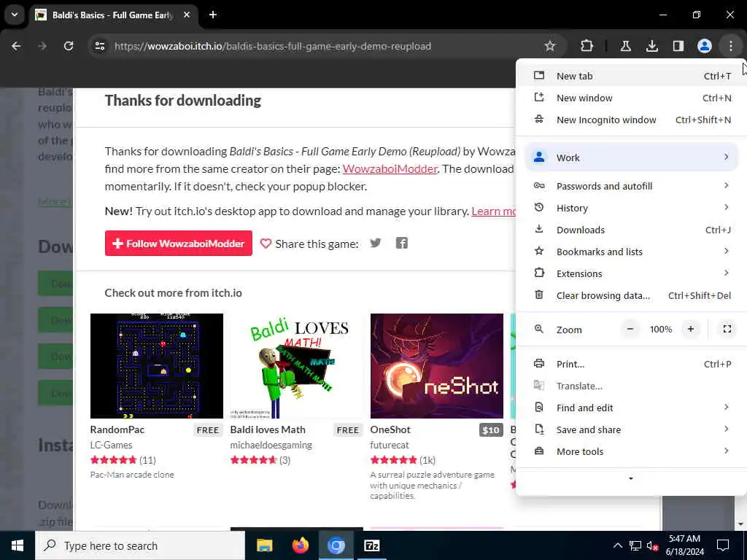Follow WowzaboiModder button

[x=179, y=244]
